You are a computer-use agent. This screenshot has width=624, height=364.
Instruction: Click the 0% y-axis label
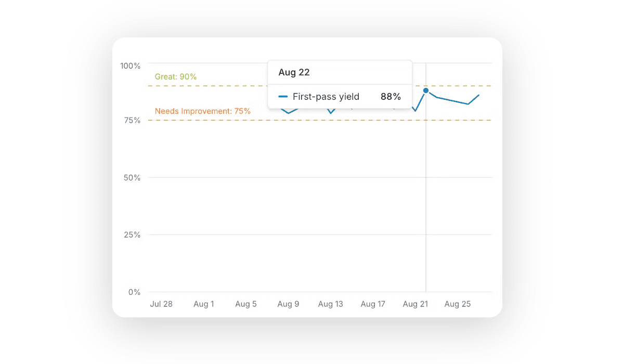134,292
